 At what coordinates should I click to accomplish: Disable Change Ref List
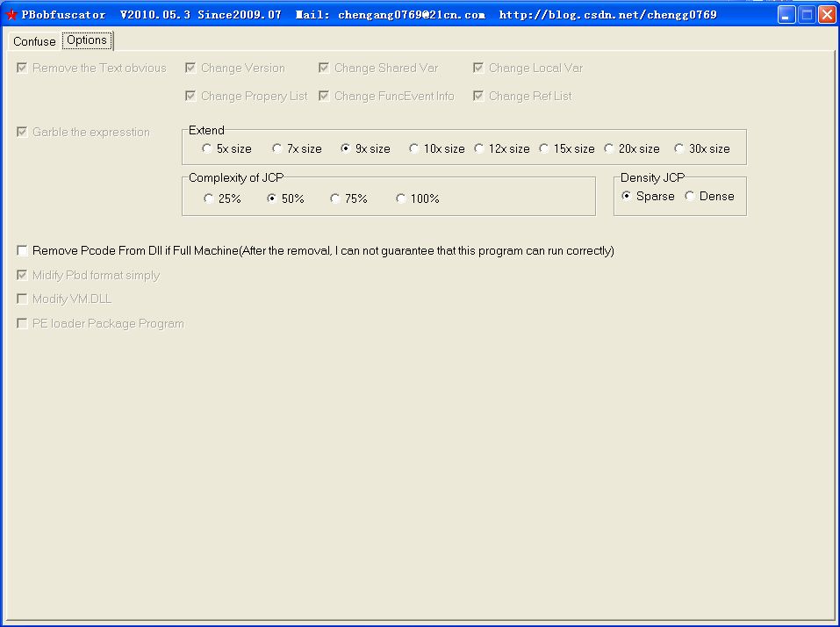[478, 96]
